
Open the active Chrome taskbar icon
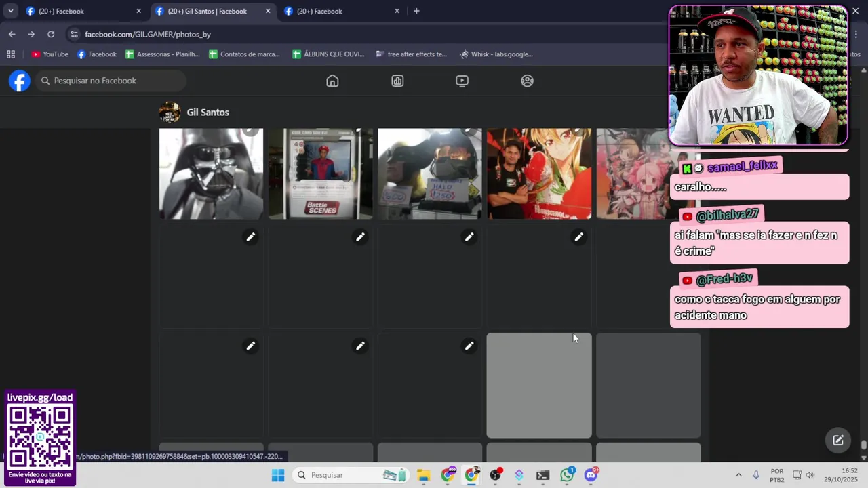click(471, 475)
